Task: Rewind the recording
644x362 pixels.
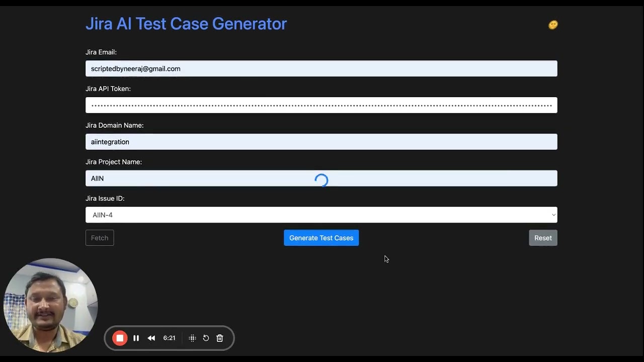Action: [x=151, y=338]
